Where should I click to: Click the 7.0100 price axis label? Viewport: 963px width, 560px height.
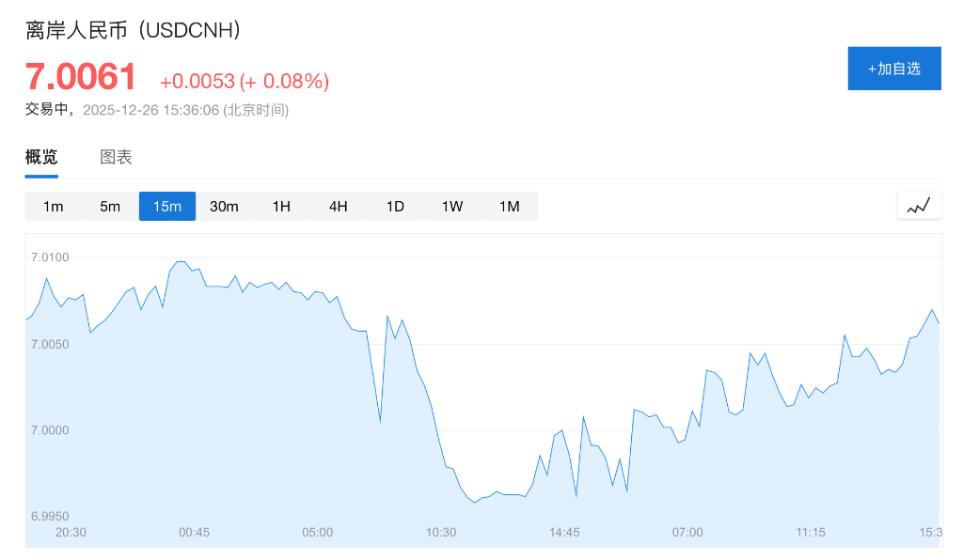coord(50,257)
